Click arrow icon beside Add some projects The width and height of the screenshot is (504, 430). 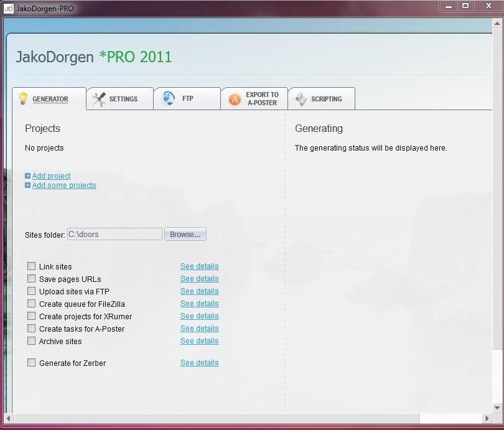pyautogui.click(x=27, y=185)
